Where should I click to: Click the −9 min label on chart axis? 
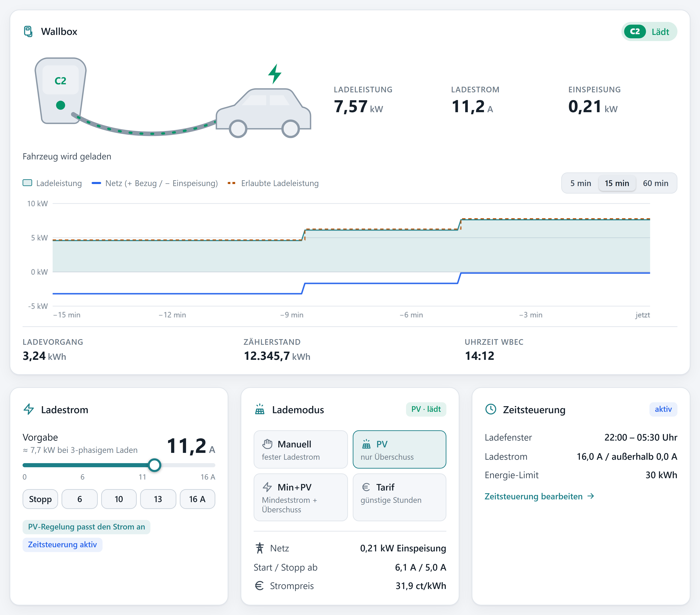point(292,315)
